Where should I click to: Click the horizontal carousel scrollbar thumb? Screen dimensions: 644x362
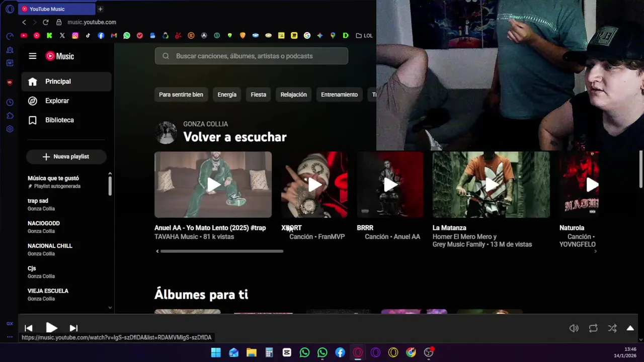pyautogui.click(x=221, y=251)
